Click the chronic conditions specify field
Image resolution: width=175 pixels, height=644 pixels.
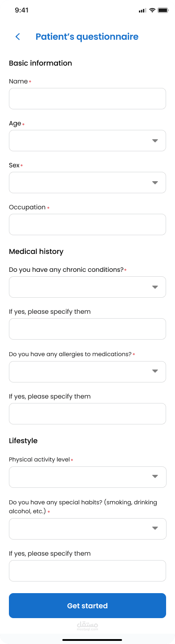click(87, 329)
